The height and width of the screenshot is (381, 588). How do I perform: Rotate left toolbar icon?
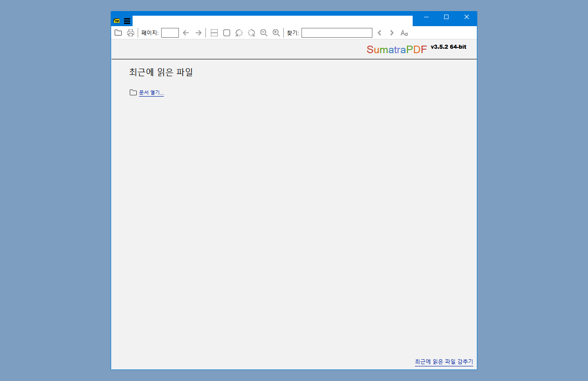tap(239, 33)
